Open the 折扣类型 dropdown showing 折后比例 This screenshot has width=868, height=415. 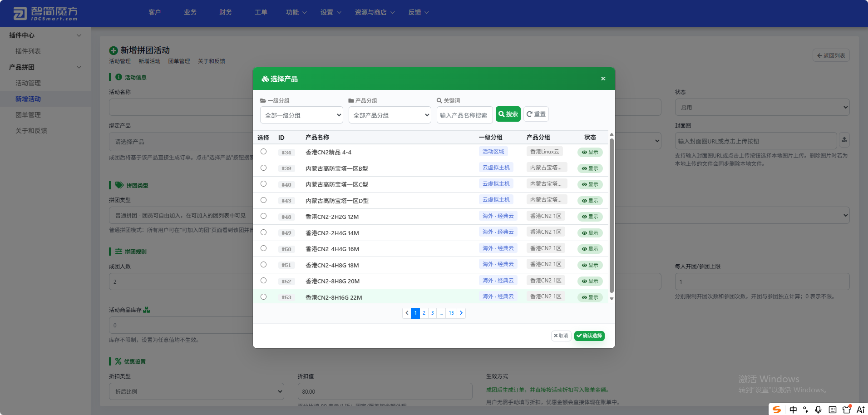tap(197, 391)
